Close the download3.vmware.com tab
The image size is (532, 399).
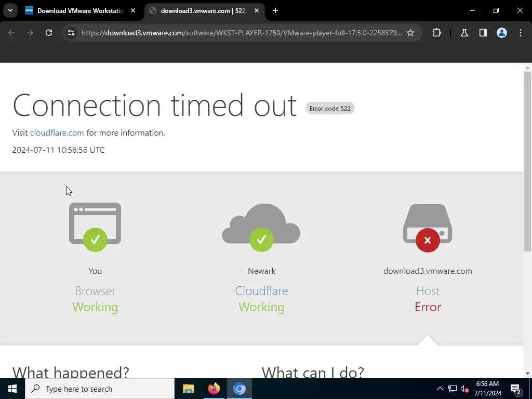(x=257, y=11)
